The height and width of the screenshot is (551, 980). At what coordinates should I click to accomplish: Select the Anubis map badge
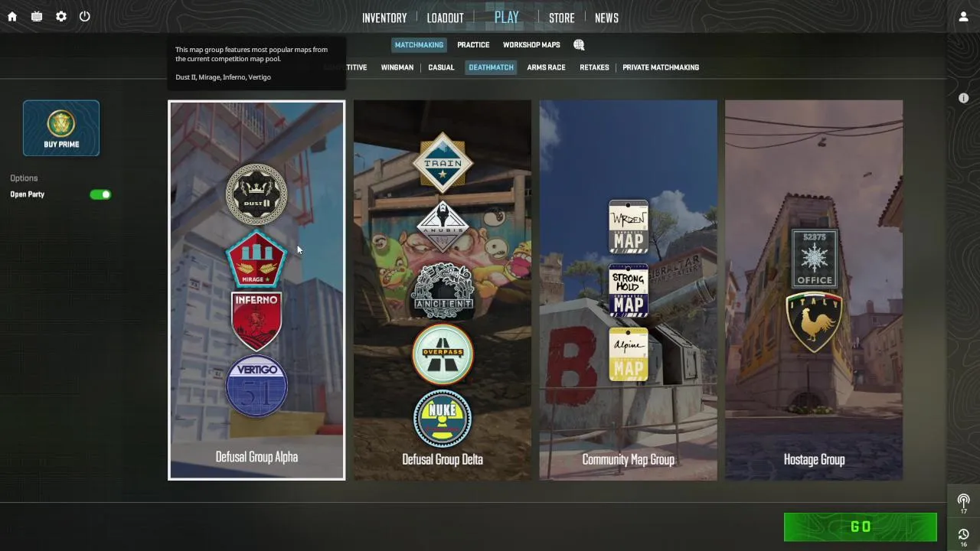tap(443, 227)
